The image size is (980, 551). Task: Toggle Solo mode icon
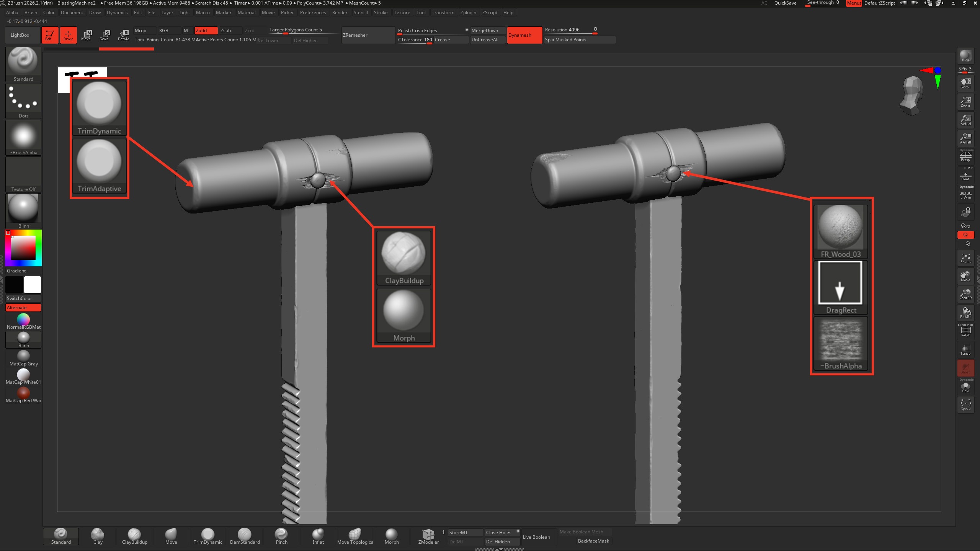tap(965, 386)
